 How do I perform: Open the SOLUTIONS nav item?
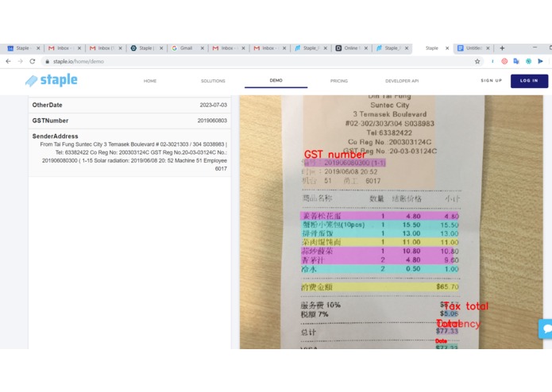[213, 81]
